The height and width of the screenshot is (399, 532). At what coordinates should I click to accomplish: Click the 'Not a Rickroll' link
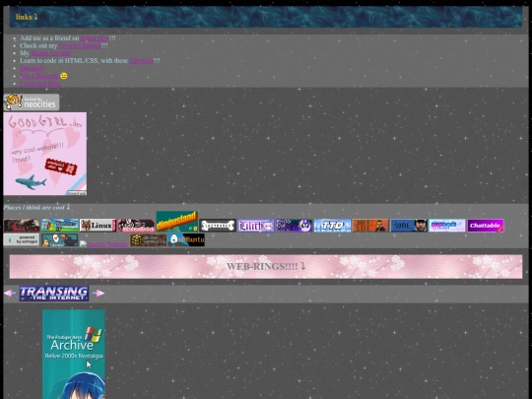click(38, 76)
